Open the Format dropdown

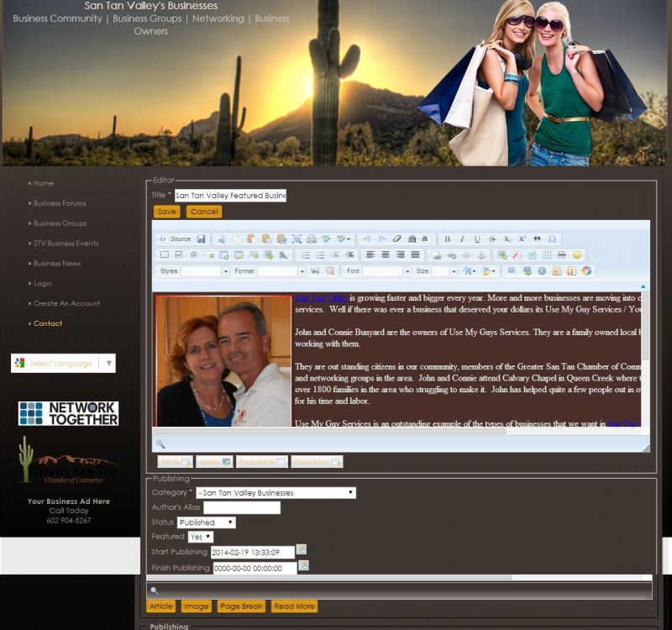point(281,270)
